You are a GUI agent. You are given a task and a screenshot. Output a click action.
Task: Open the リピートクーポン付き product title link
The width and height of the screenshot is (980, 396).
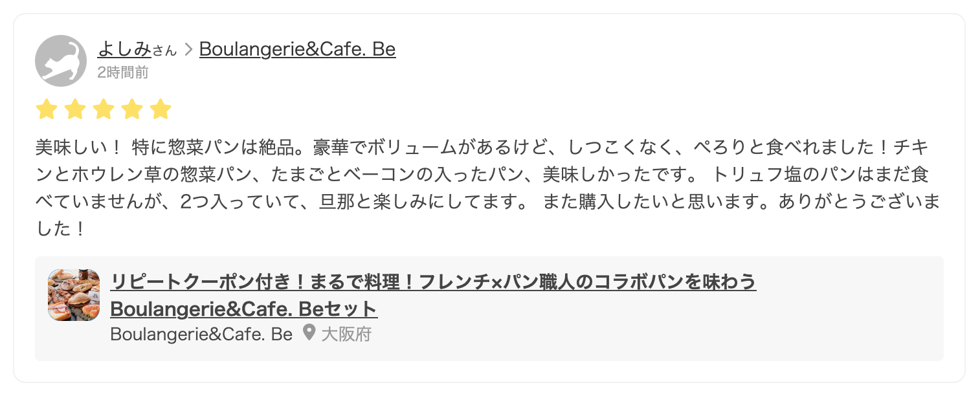[433, 282]
